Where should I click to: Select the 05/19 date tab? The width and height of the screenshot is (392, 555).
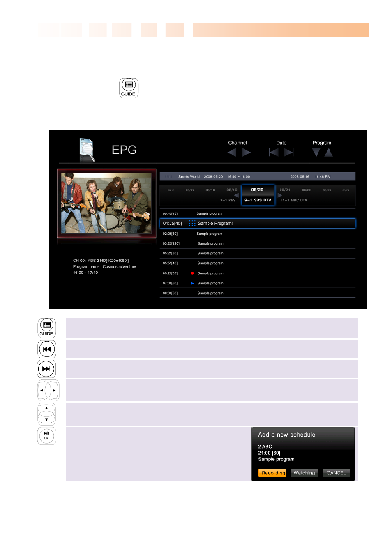click(232, 190)
